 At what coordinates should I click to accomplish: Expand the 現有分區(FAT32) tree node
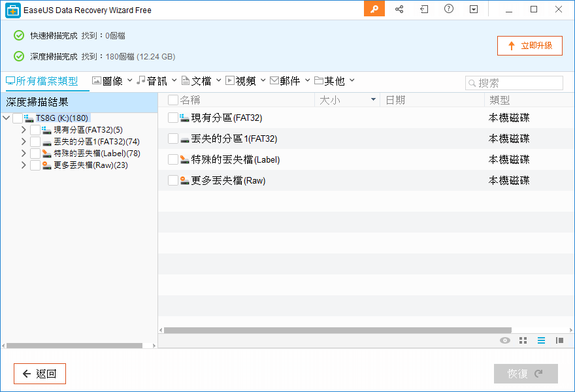[x=24, y=130]
